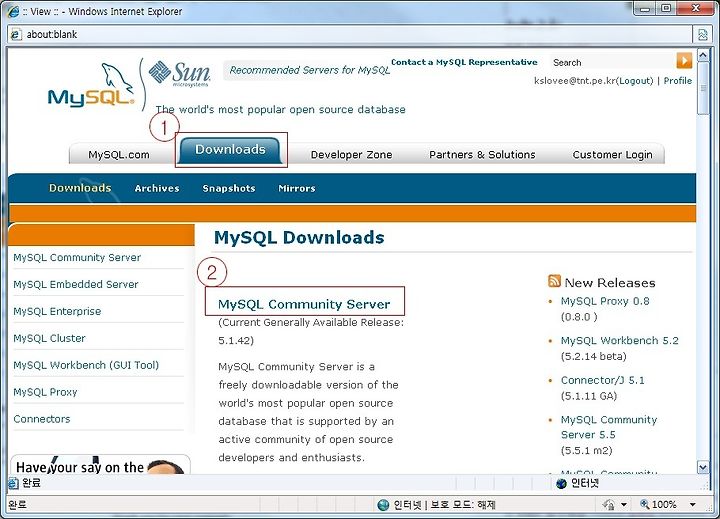Click the (5.5.1 m2) version text

pyautogui.click(x=586, y=451)
